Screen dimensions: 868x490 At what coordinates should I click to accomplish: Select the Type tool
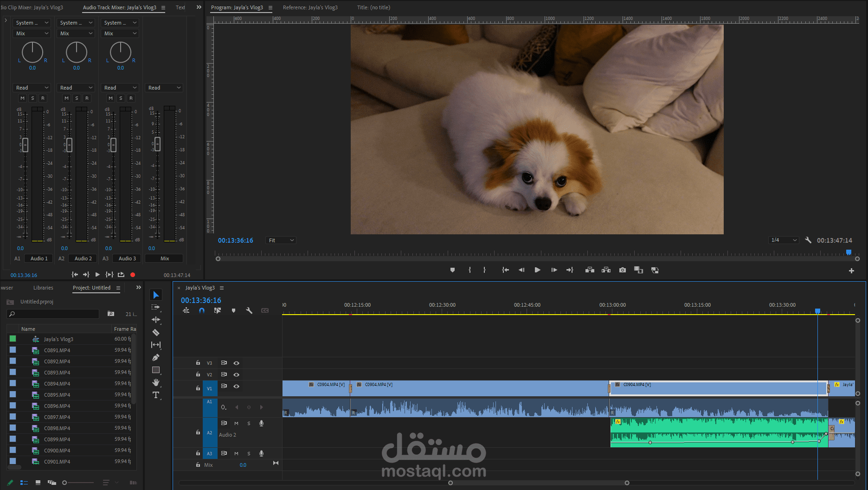[156, 395]
